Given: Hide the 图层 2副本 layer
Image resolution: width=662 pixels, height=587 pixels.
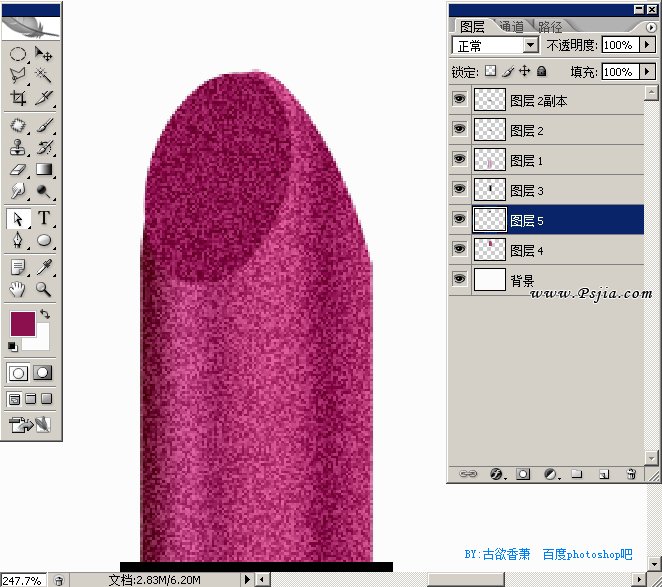Looking at the screenshot, I should [x=460, y=100].
